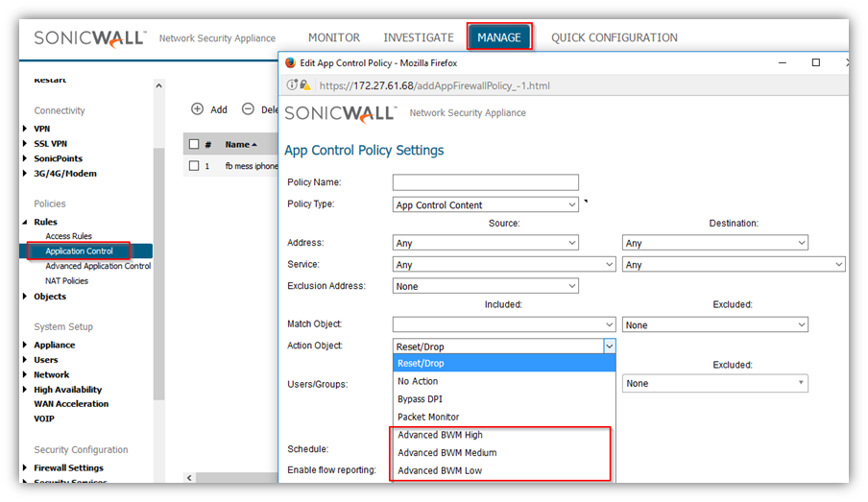This screenshot has height=502, width=868.
Task: Open WAN Acceleration in sidebar
Action: point(71,403)
